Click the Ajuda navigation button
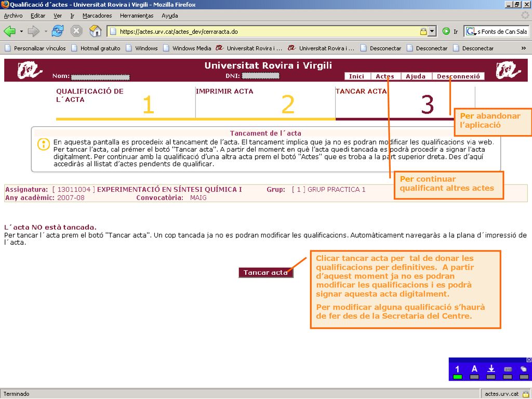 pos(416,76)
